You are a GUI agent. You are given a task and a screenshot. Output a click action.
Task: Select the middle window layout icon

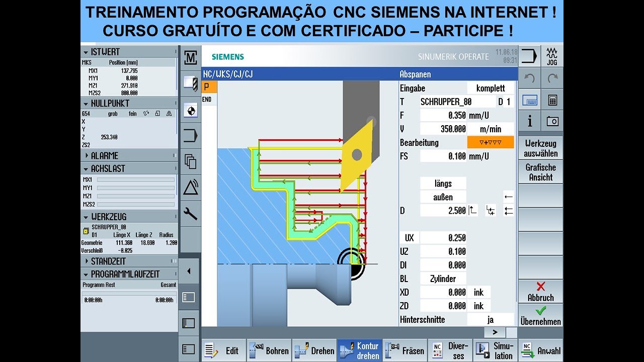tap(189, 323)
